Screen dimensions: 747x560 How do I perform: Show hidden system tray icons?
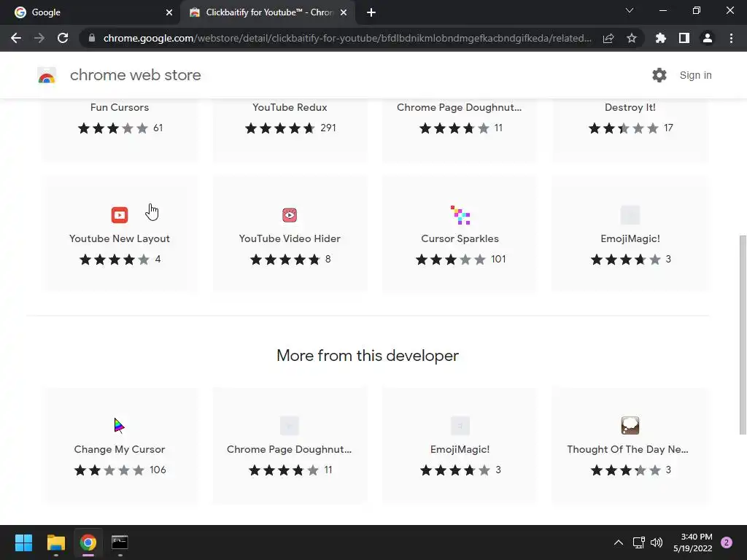pyautogui.click(x=619, y=542)
